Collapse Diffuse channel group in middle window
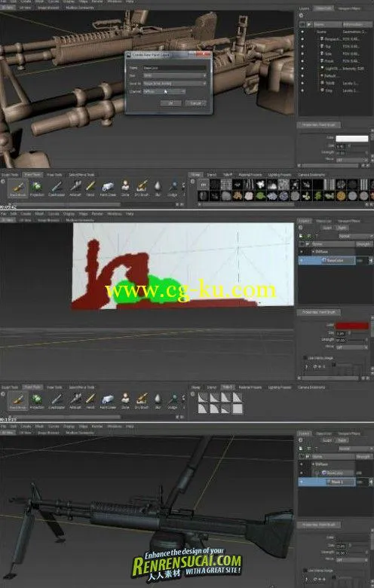The height and width of the screenshot is (588, 374). [x=313, y=252]
